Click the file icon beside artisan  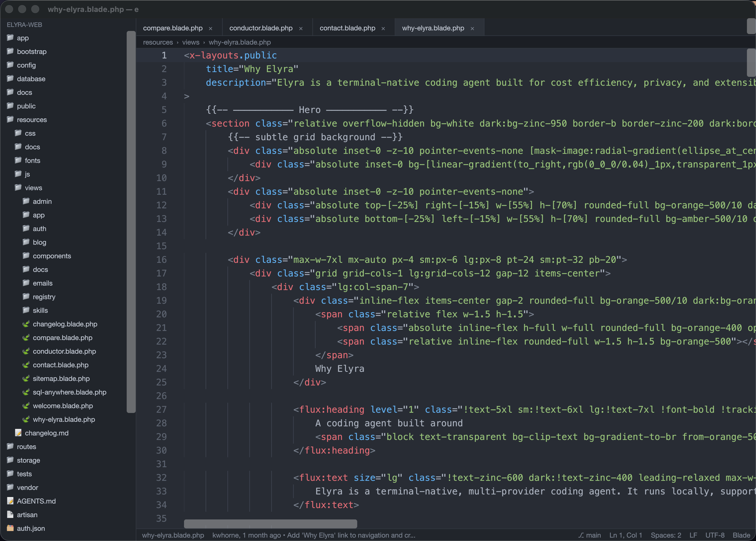pyautogui.click(x=10, y=515)
